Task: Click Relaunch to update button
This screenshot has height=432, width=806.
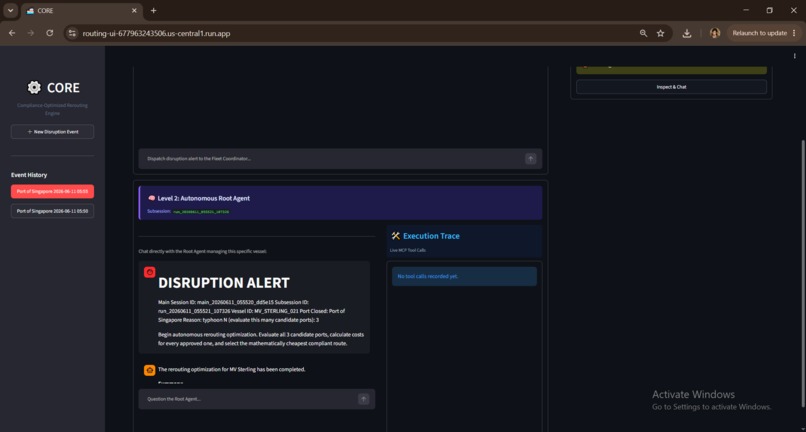Action: click(x=764, y=33)
